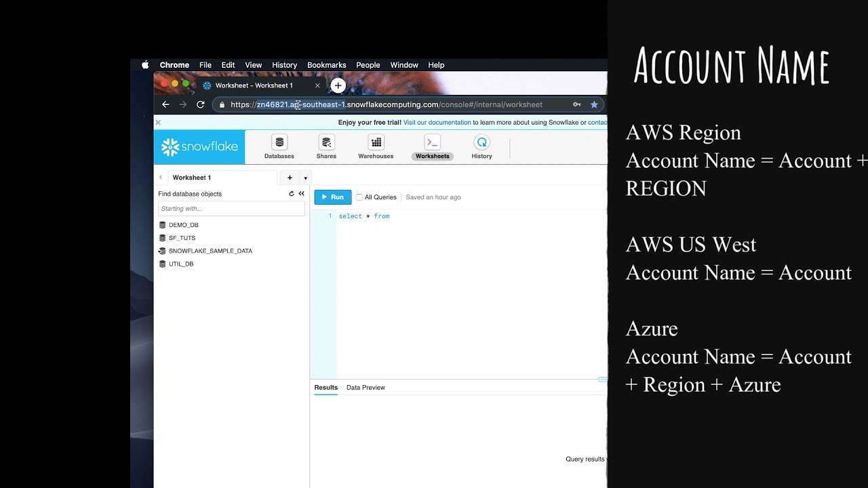Open the Help menu
Image resolution: width=868 pixels, height=488 pixels.
click(x=436, y=65)
